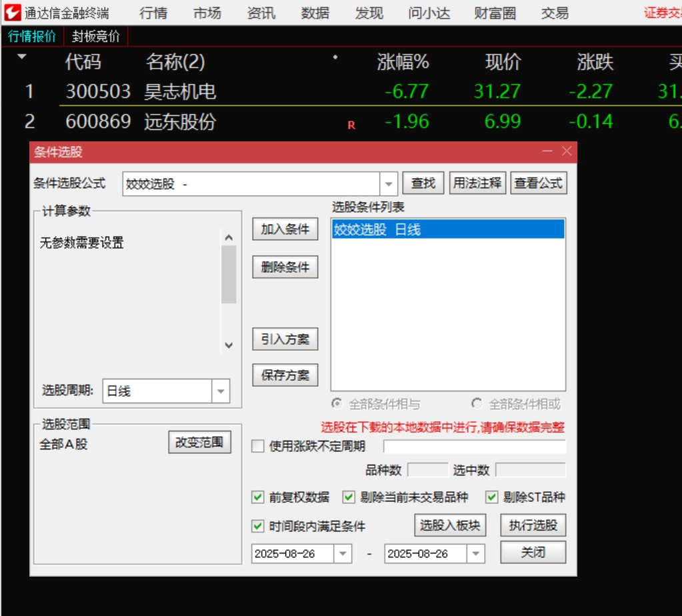Open the start date 2025-08-26 dropdown arrow
Screen dimensions: 682x616
tap(343, 554)
